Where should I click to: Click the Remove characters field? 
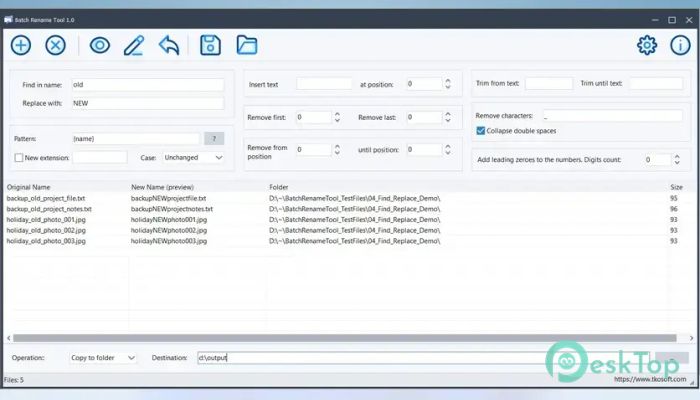tap(612, 116)
